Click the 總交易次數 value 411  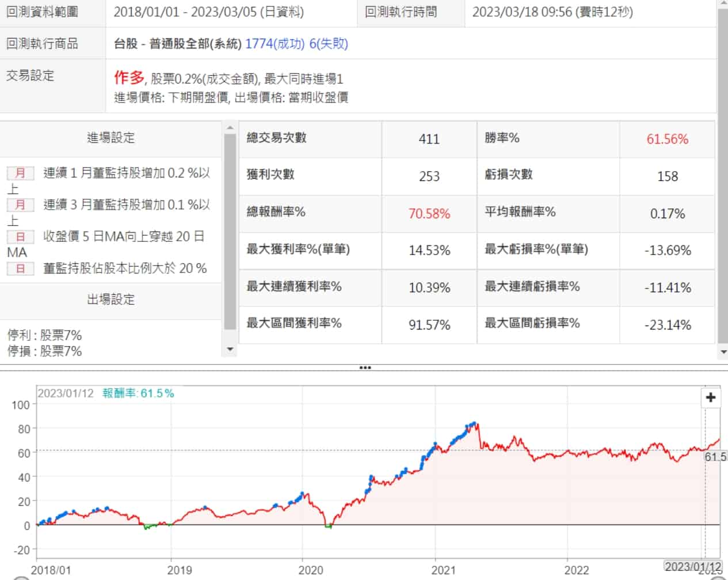[429, 139]
